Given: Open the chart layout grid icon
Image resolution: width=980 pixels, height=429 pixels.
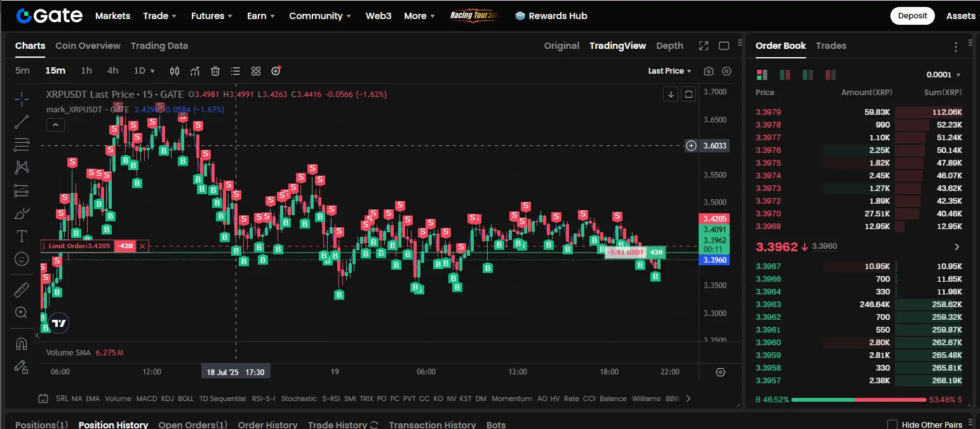Looking at the screenshot, I should [256, 71].
